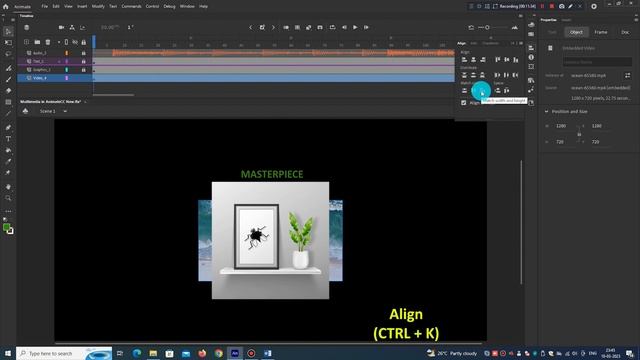This screenshot has height=360, width=640.
Task: Click the timeline zoom slider
Action: [492, 27]
